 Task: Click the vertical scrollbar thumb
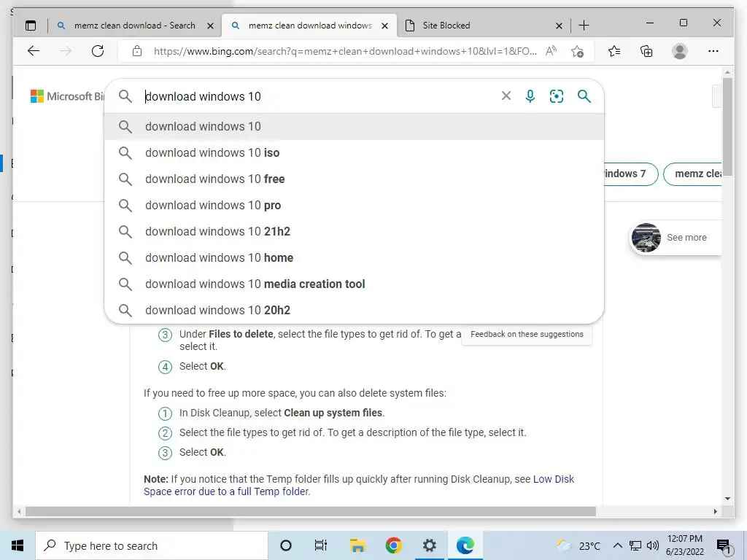pos(727,128)
